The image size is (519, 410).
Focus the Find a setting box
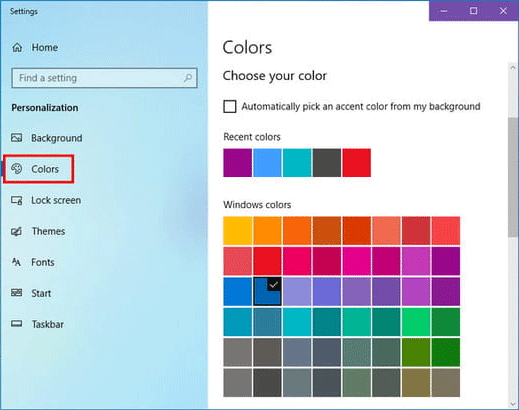pyautogui.click(x=104, y=78)
